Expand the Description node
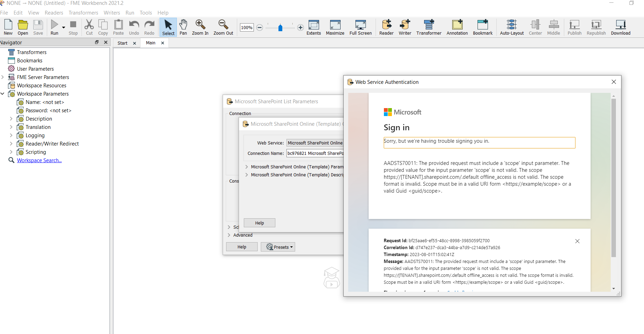The image size is (644, 334). click(x=11, y=119)
